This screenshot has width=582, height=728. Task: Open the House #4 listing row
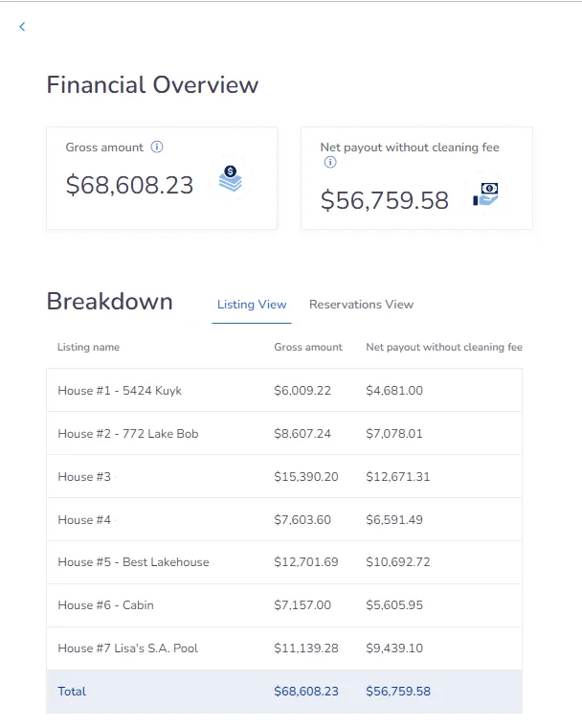click(x=84, y=520)
